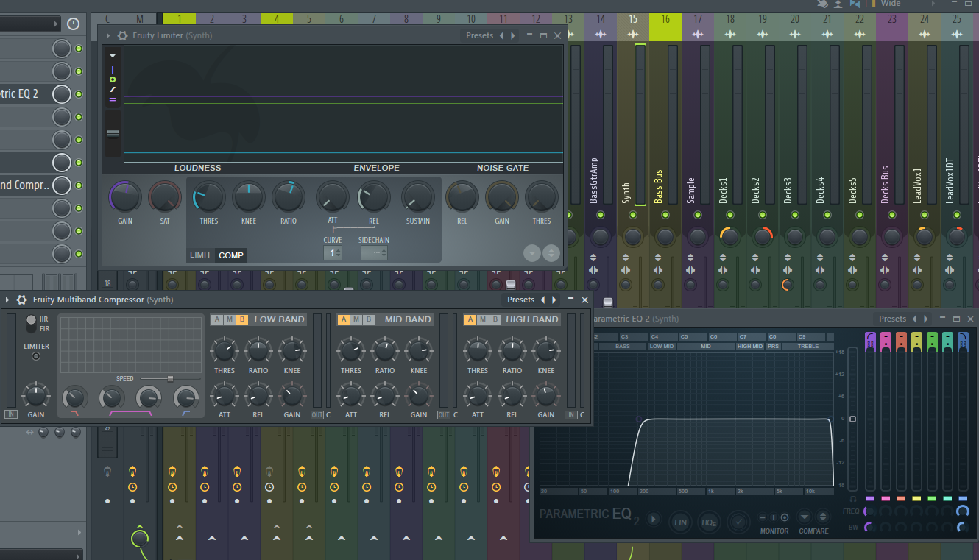Click the Mid Band RATIO knob
The width and height of the screenshot is (979, 560).
385,350
